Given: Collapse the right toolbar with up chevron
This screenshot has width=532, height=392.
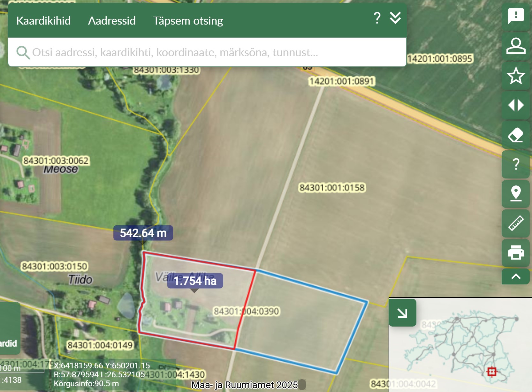Looking at the screenshot, I should coord(516,276).
